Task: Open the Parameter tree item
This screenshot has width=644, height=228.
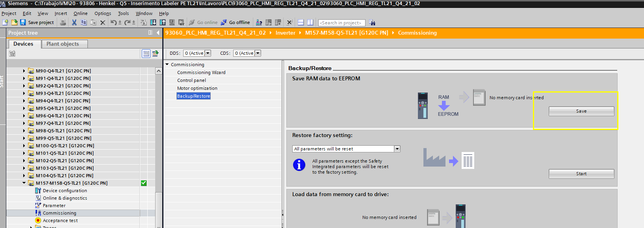Action: [x=54, y=206]
